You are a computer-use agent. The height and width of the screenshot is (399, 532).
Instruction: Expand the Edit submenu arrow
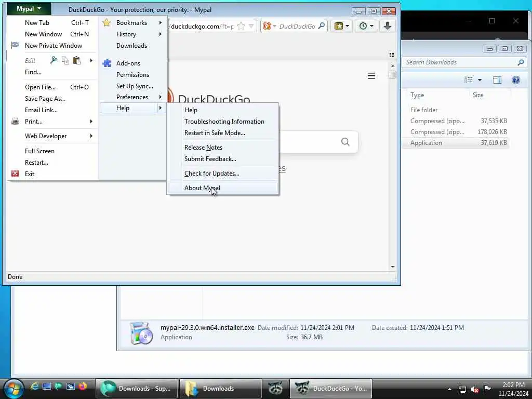[91, 60]
